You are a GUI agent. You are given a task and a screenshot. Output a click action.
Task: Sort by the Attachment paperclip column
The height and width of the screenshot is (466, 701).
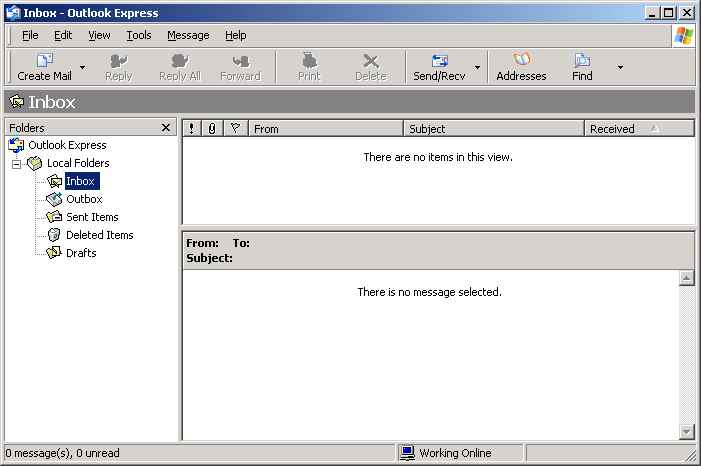point(212,128)
